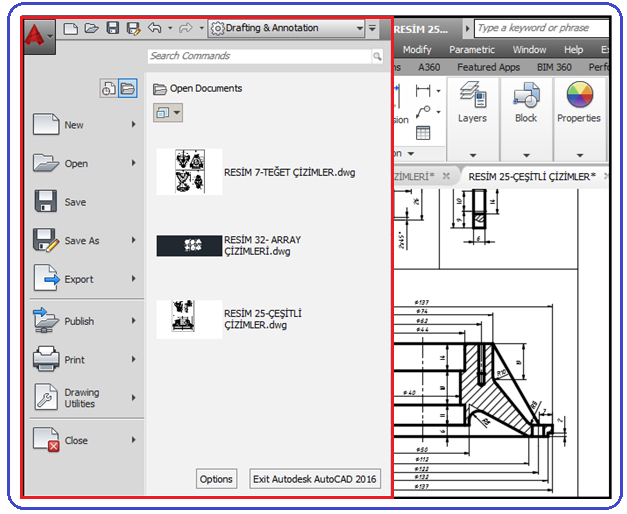Image resolution: width=627 pixels, height=514 pixels.
Task: Click the Search Commands field
Action: click(x=259, y=56)
